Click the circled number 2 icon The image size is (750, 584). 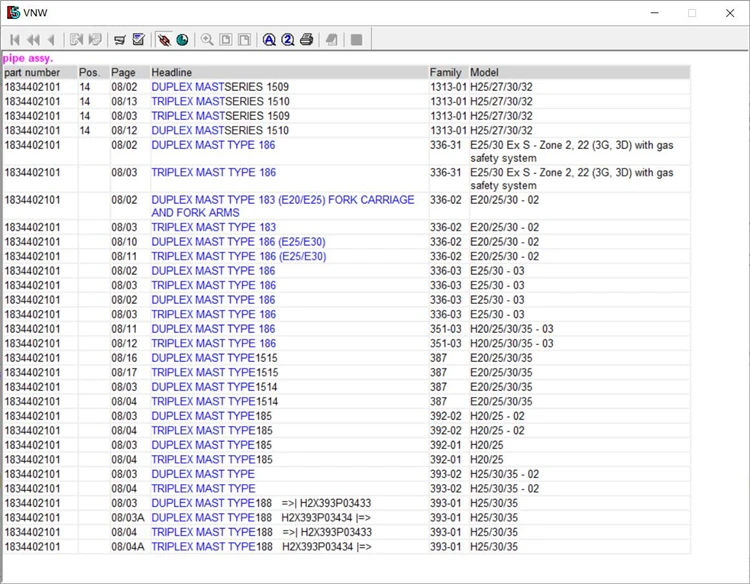click(x=287, y=40)
